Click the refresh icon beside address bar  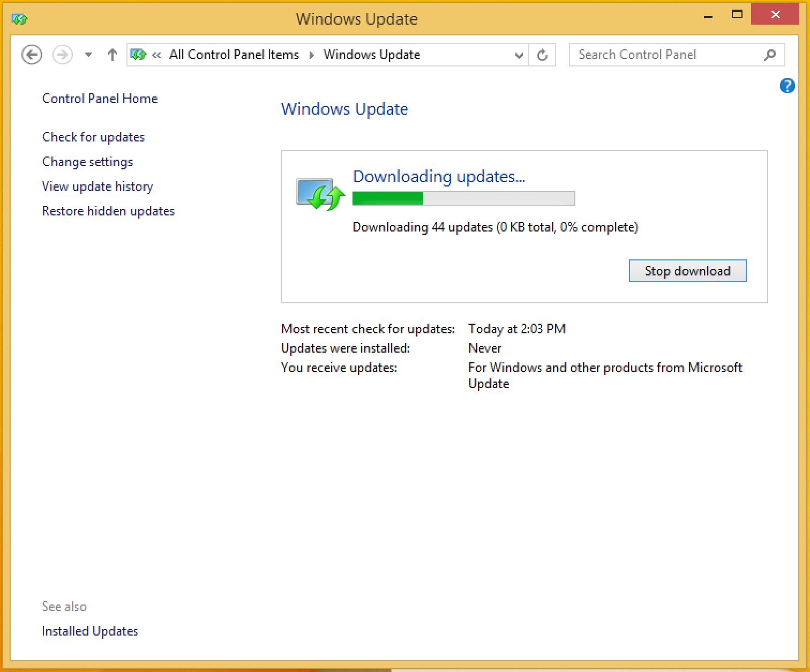pos(542,55)
